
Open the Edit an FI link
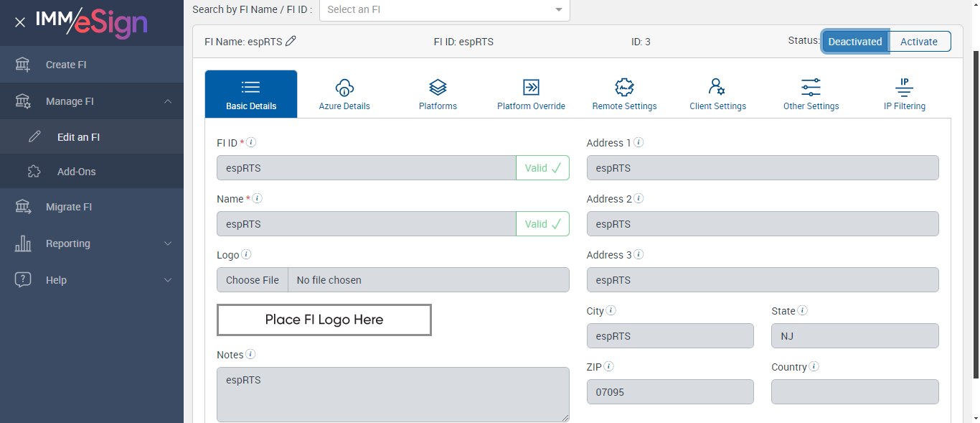[78, 137]
